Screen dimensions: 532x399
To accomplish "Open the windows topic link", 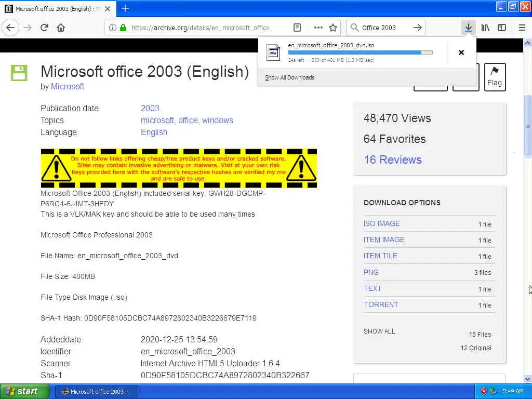I will click(218, 121).
